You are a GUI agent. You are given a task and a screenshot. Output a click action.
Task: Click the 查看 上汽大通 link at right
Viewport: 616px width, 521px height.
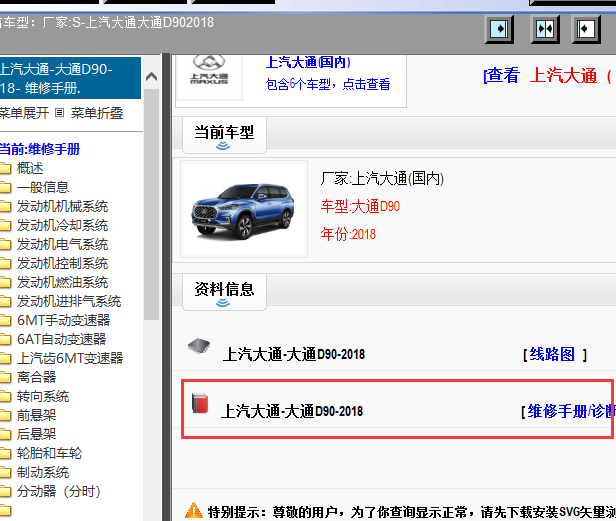coord(548,75)
